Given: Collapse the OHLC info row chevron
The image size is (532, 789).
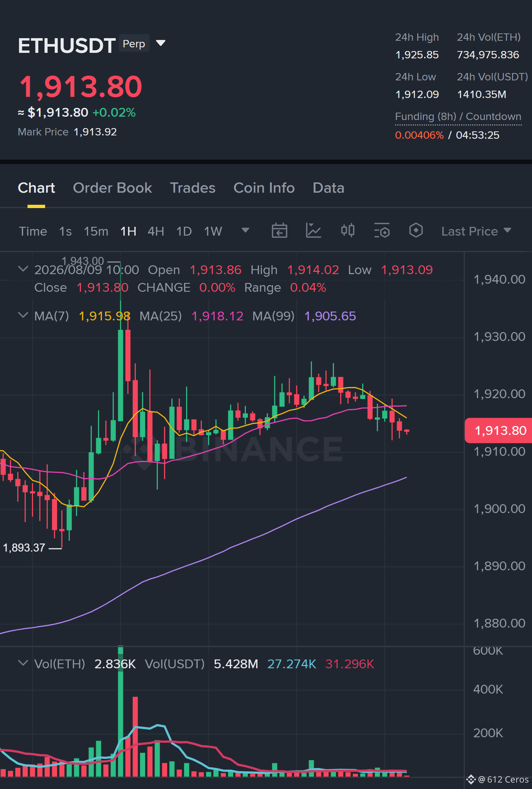Looking at the screenshot, I should (23, 269).
